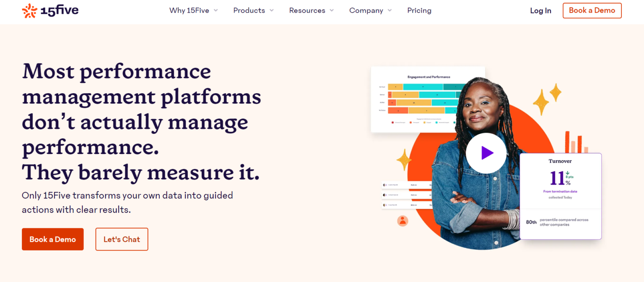Play the hero video
This screenshot has height=282, width=644.
tap(486, 153)
